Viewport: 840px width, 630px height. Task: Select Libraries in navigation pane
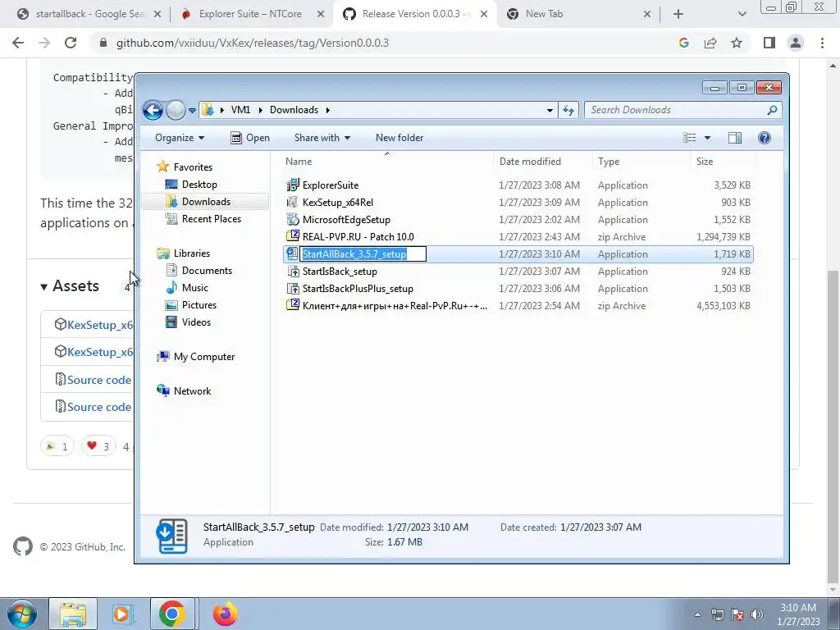pyautogui.click(x=191, y=253)
